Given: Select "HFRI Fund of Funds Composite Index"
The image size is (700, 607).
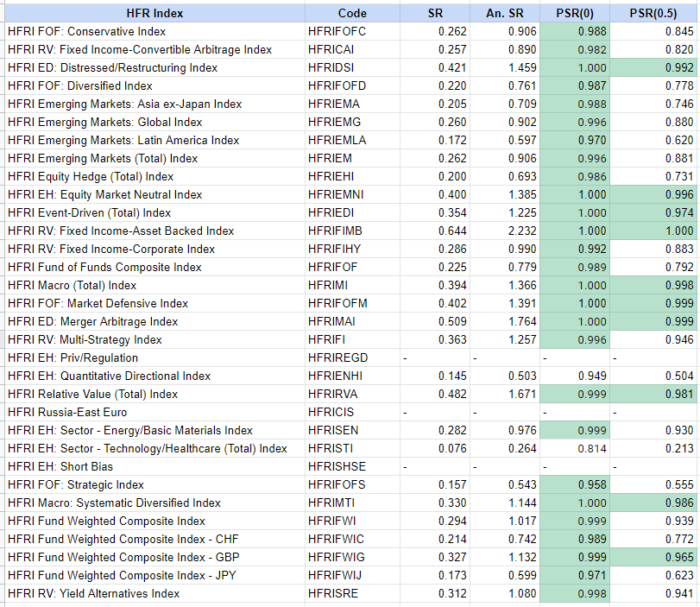Looking at the screenshot, I should pyautogui.click(x=155, y=268).
